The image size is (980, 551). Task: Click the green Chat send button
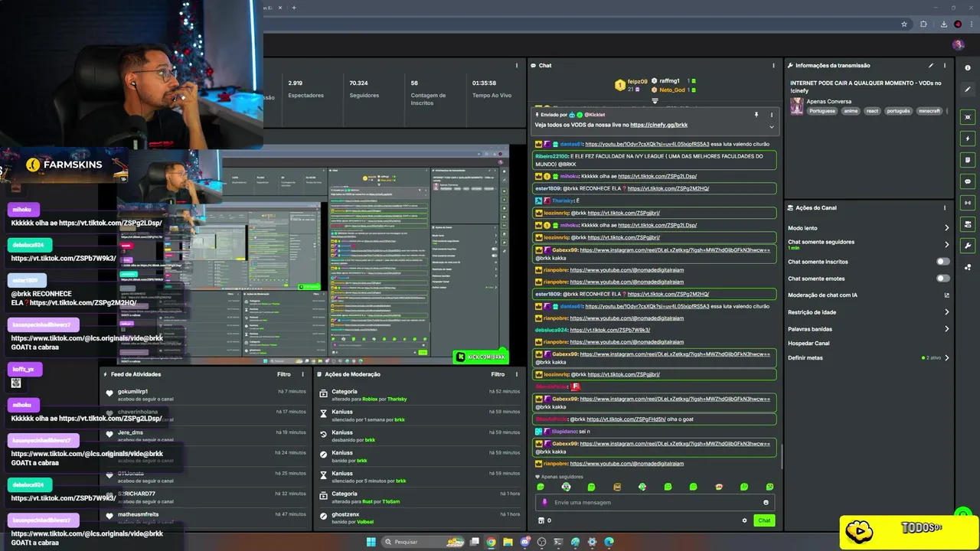click(764, 520)
